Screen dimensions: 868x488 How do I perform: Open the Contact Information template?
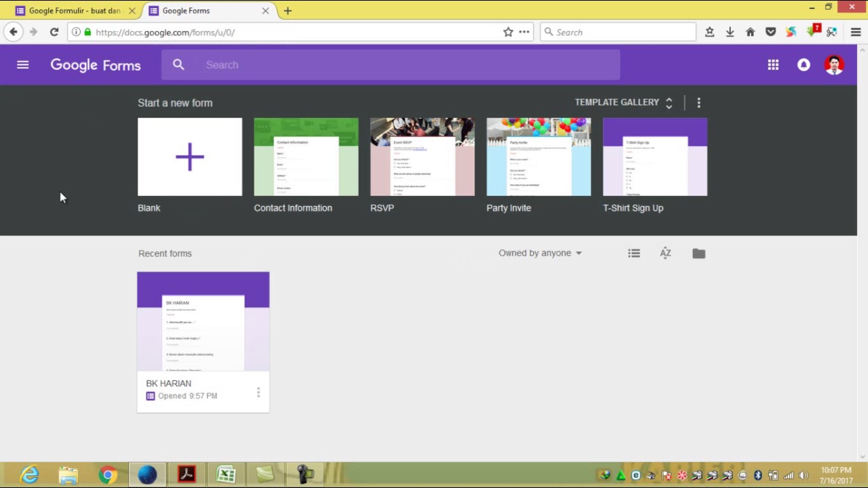click(x=306, y=157)
